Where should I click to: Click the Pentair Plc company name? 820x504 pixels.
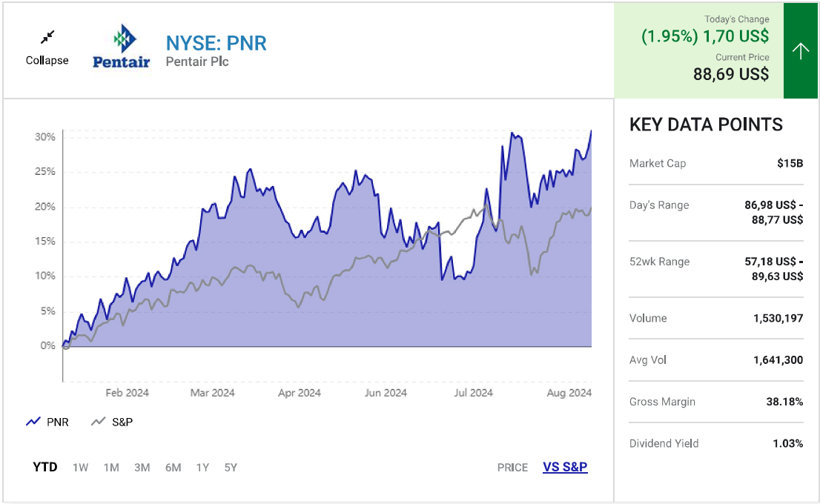tap(197, 62)
